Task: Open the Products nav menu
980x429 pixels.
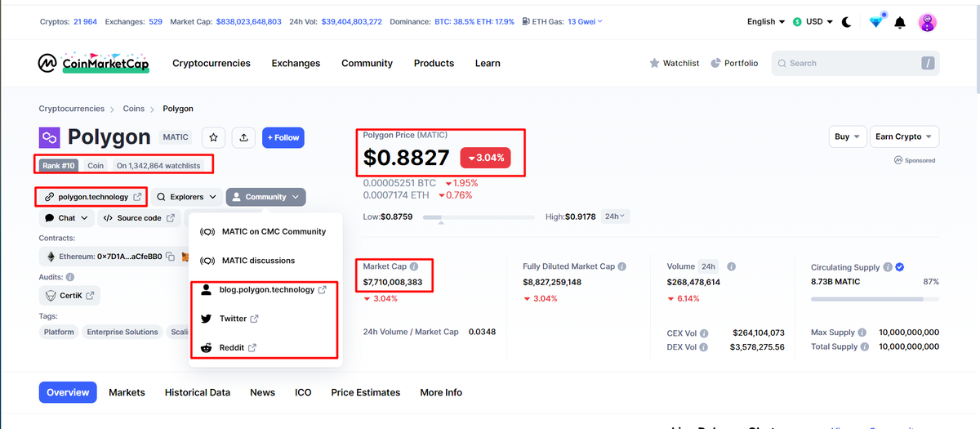Action: click(434, 63)
